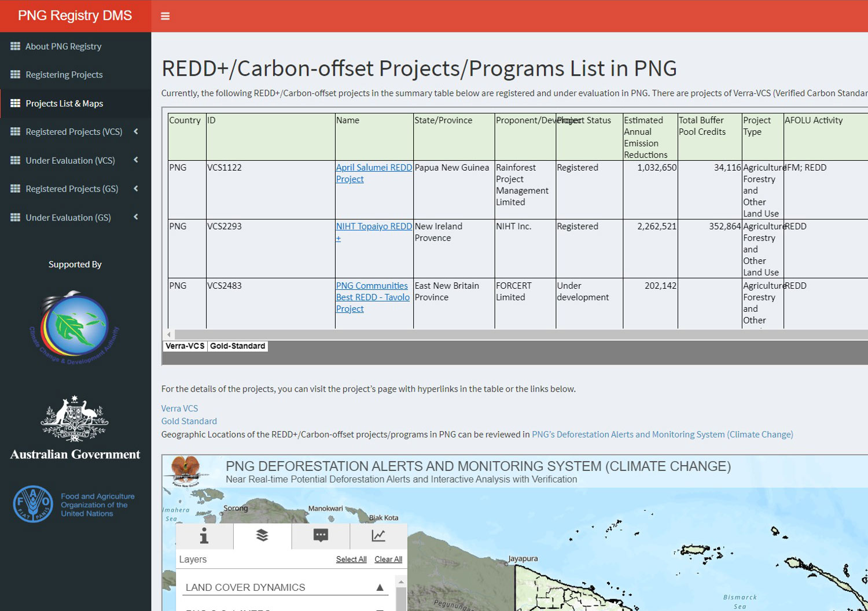Select the VCS1122 ID cell
Screen dimensions: 868x611
click(270, 190)
